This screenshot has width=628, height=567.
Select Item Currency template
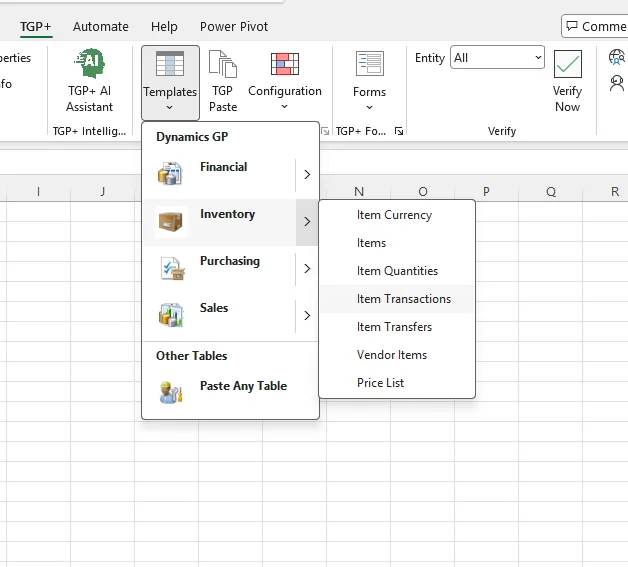(x=397, y=215)
